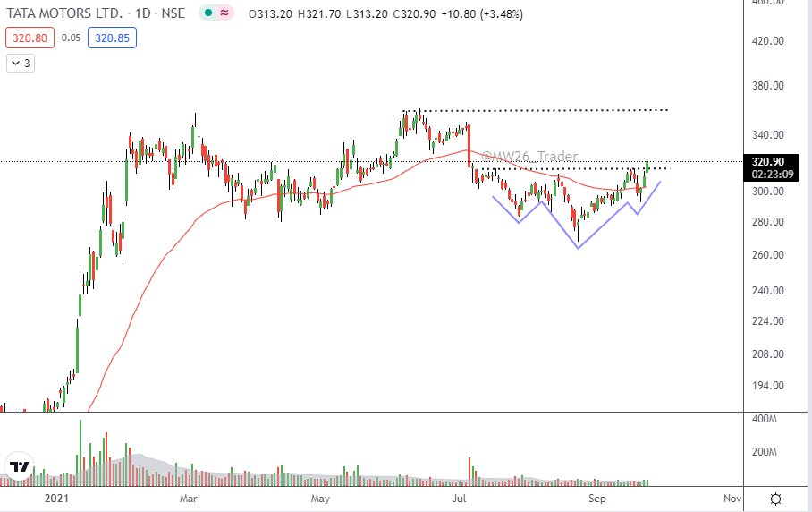Click the NSE exchange label
812x512 pixels.
(x=173, y=13)
